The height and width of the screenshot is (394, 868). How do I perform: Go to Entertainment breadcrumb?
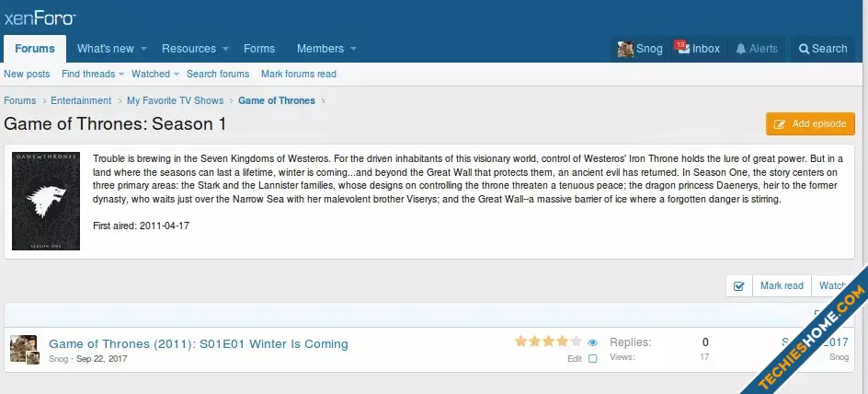tap(81, 100)
